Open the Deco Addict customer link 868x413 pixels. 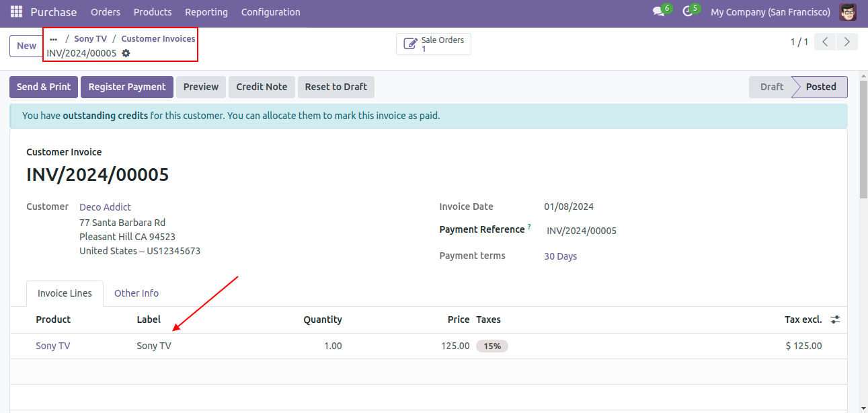(105, 207)
